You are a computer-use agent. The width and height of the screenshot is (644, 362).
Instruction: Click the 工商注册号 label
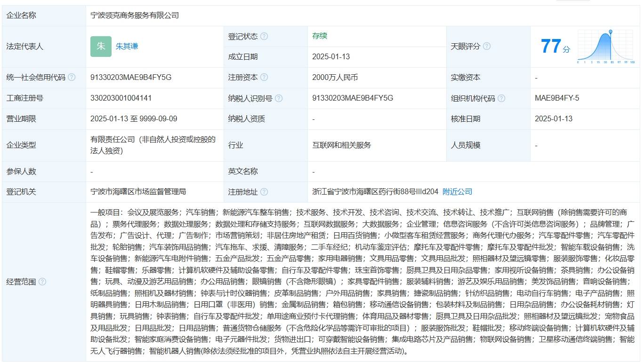click(24, 98)
